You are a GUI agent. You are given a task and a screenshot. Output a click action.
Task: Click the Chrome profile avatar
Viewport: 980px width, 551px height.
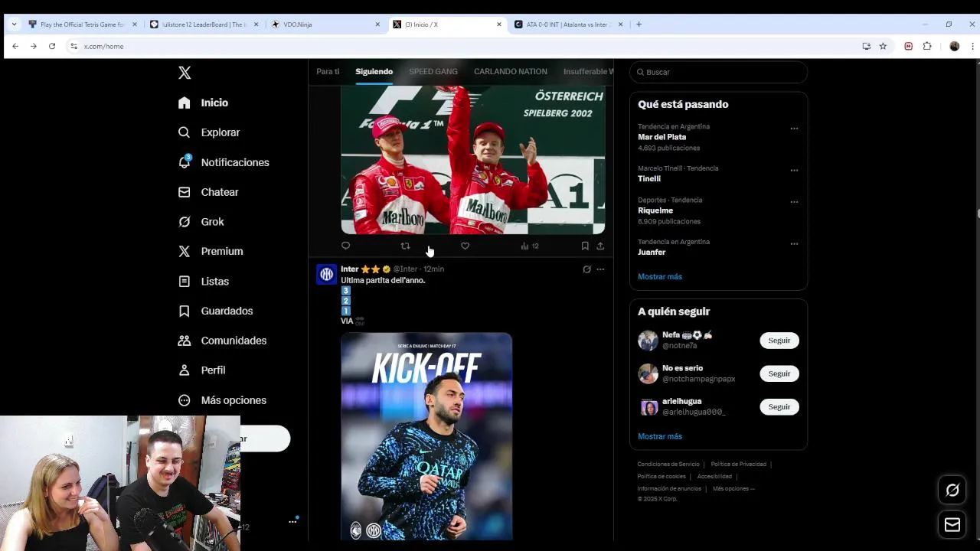point(954,46)
